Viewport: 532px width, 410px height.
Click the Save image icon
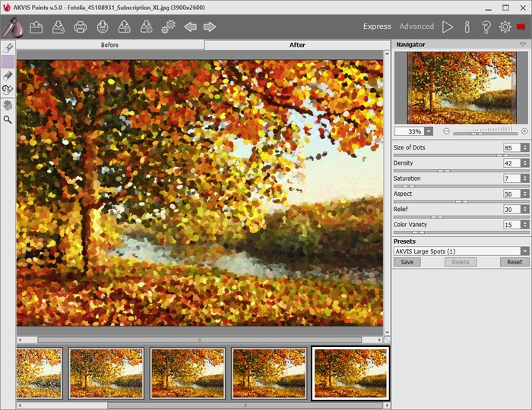[x=58, y=27]
